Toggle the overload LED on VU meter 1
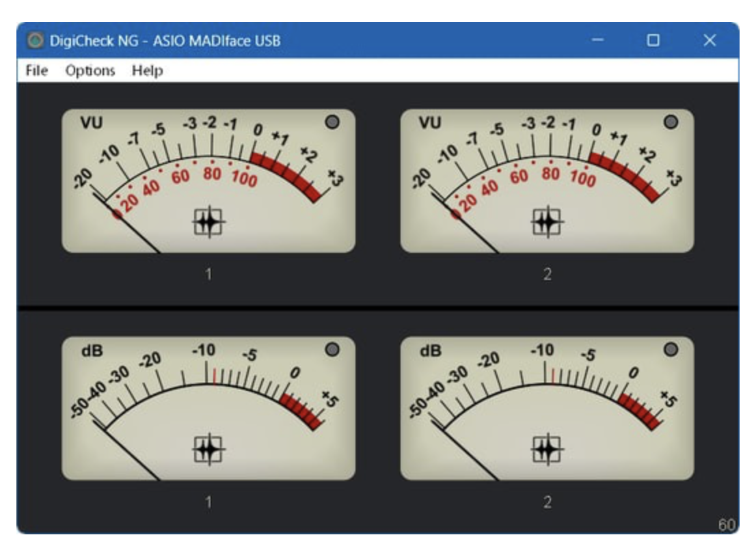This screenshot has height=548, width=756. [332, 122]
